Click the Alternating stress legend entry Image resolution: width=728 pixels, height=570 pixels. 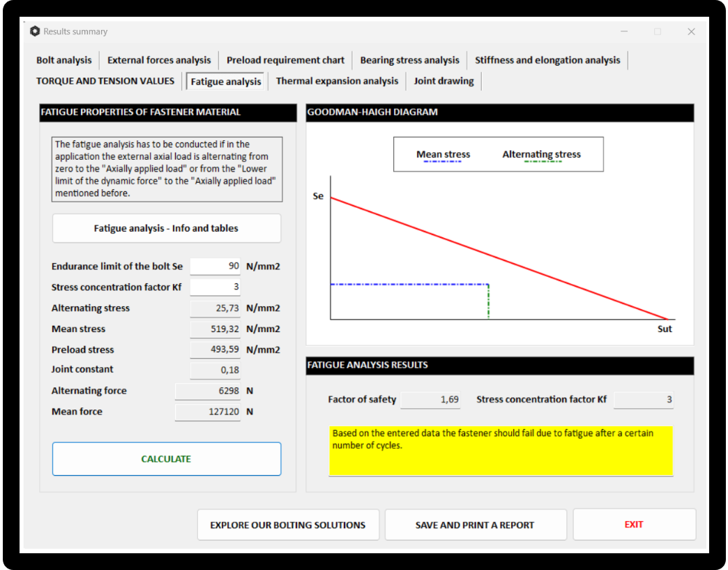[541, 155]
